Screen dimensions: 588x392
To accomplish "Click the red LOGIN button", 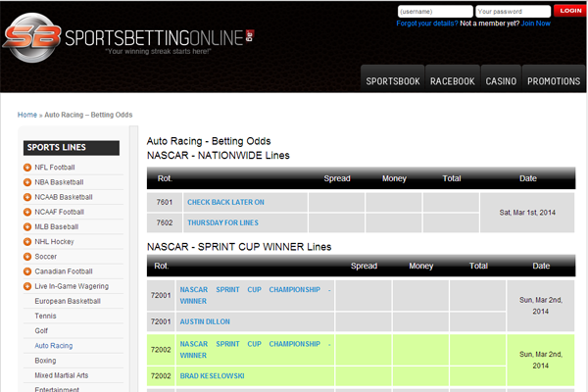I will (570, 11).
